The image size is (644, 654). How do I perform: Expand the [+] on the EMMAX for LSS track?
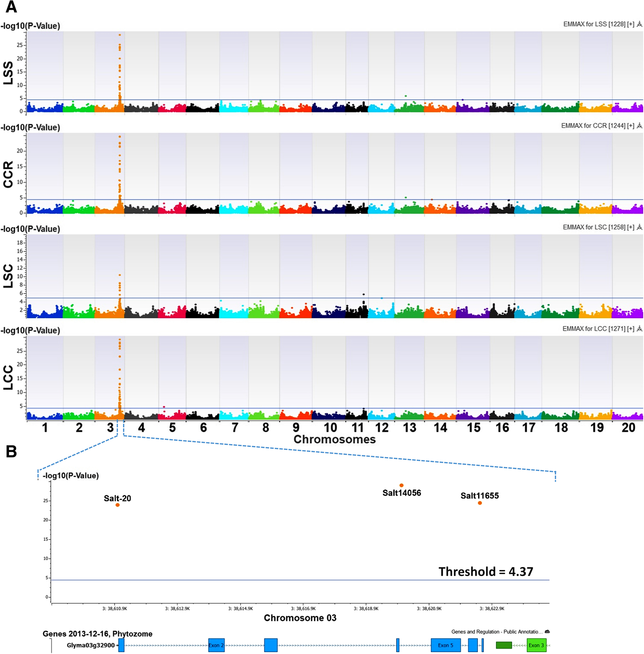tap(631, 24)
